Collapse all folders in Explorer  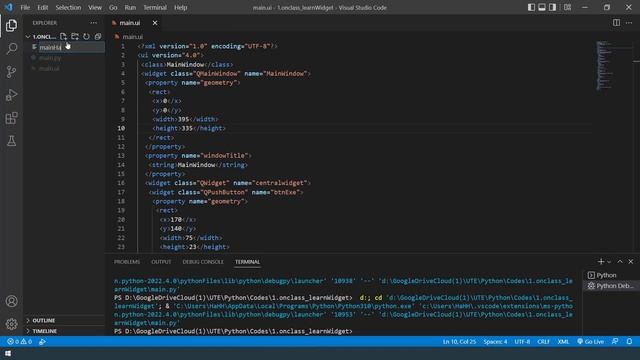click(98, 36)
